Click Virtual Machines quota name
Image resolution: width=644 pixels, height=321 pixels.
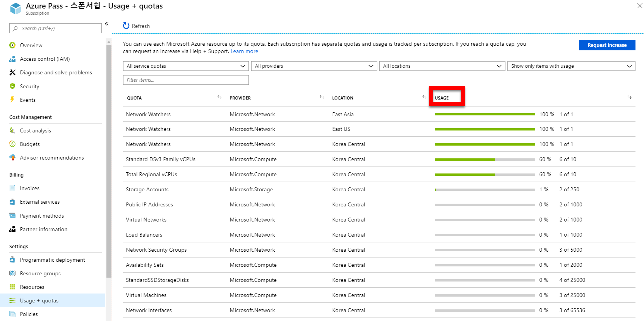pos(146,295)
